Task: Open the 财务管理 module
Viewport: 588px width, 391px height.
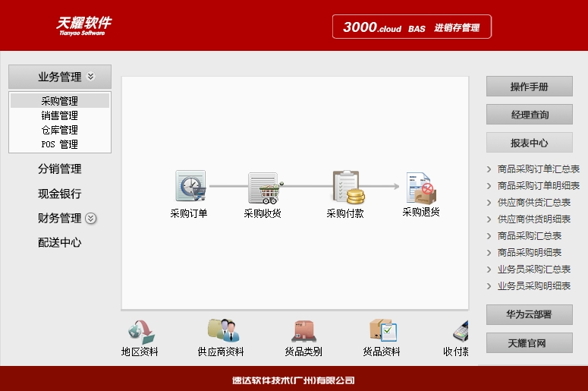Action: [x=60, y=218]
